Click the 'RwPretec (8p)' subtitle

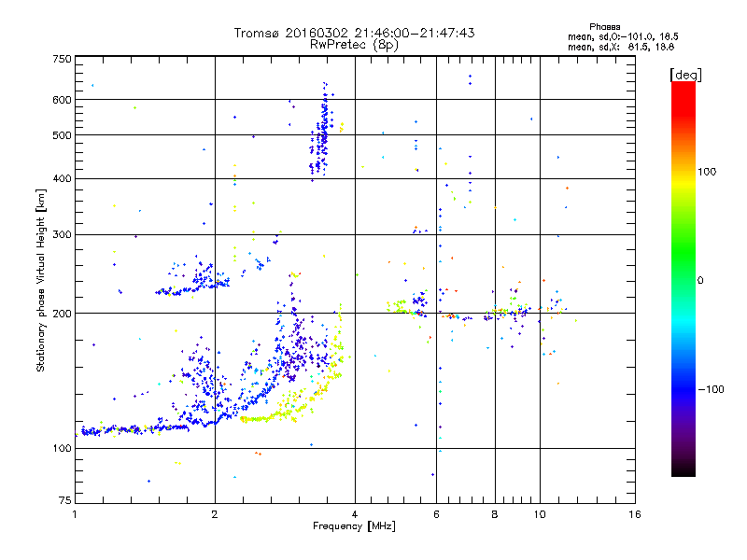354,45
